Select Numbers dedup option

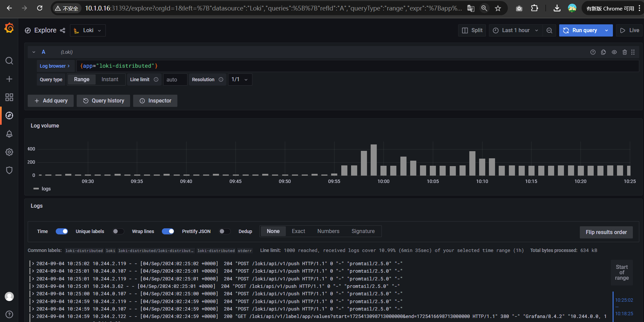point(328,231)
